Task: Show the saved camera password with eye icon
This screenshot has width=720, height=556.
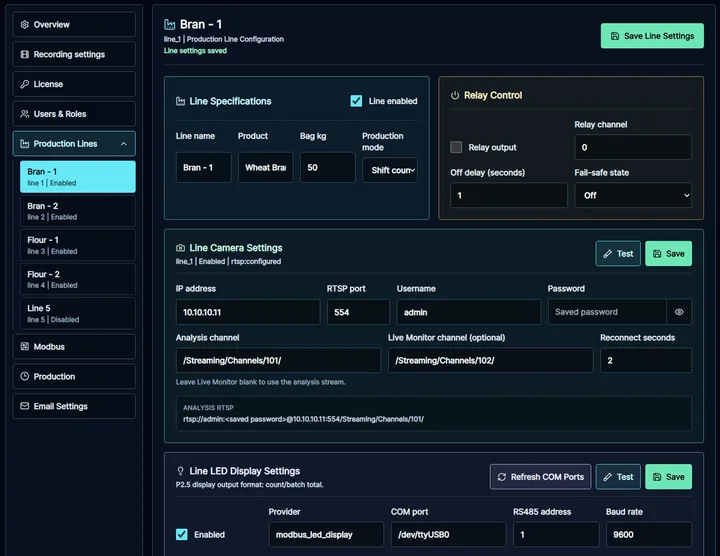Action: (x=679, y=312)
